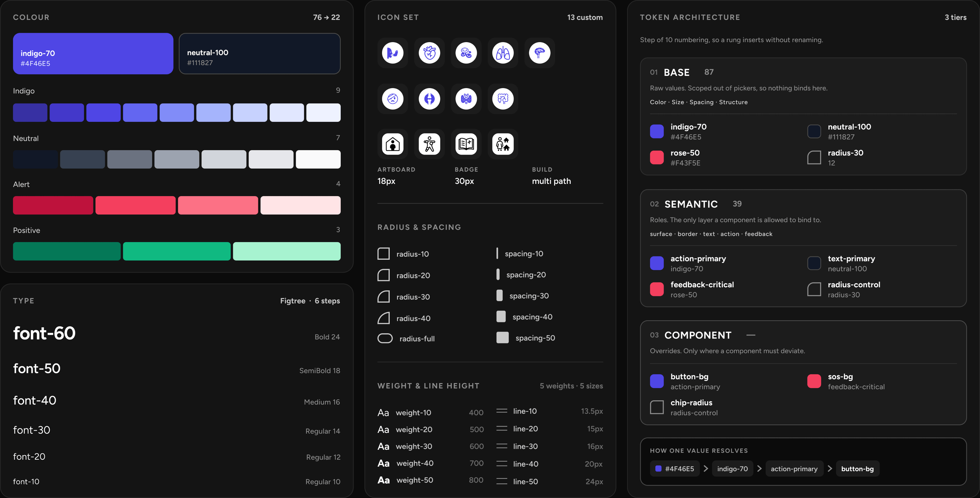Pick the pale pink Alert swatch
This screenshot has height=498, width=980.
pyautogui.click(x=301, y=205)
